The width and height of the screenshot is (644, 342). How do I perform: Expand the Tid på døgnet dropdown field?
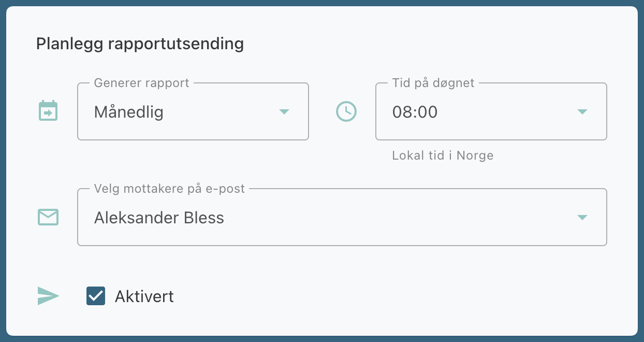[491, 112]
